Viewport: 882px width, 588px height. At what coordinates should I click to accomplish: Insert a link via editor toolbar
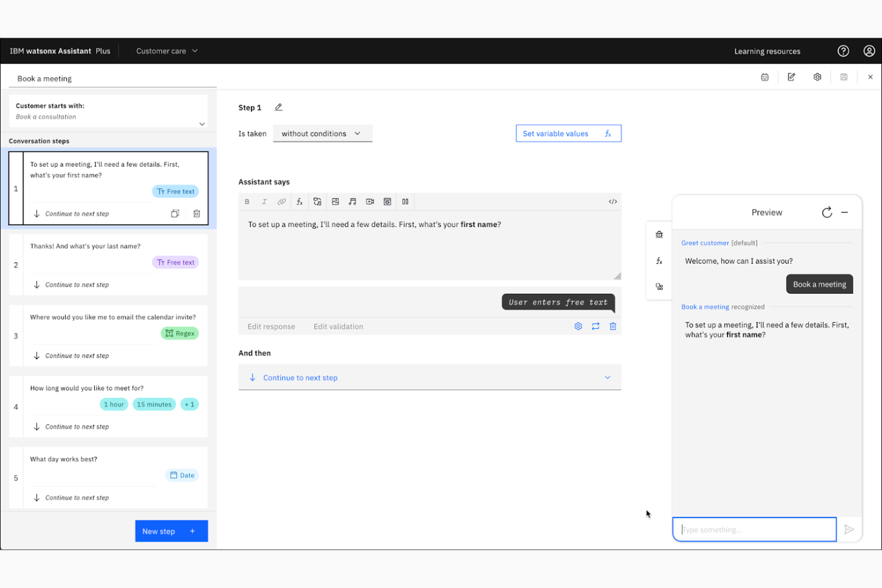[281, 202]
